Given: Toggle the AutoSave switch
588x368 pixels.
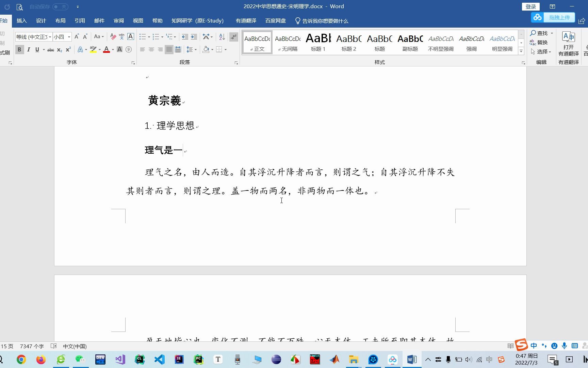Looking at the screenshot, I should pyautogui.click(x=60, y=6).
